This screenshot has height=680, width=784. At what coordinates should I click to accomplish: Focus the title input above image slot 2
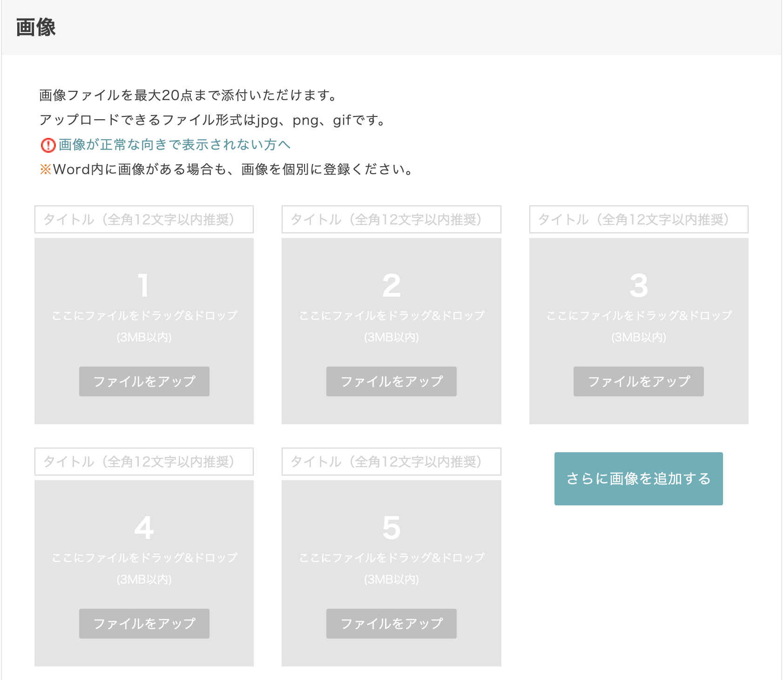point(391,219)
